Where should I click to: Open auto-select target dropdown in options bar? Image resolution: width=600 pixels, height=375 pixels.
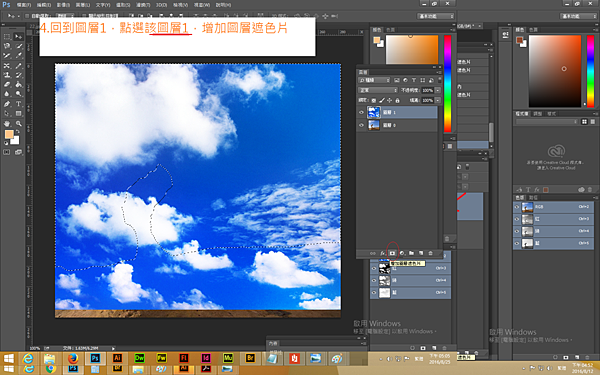[65, 16]
